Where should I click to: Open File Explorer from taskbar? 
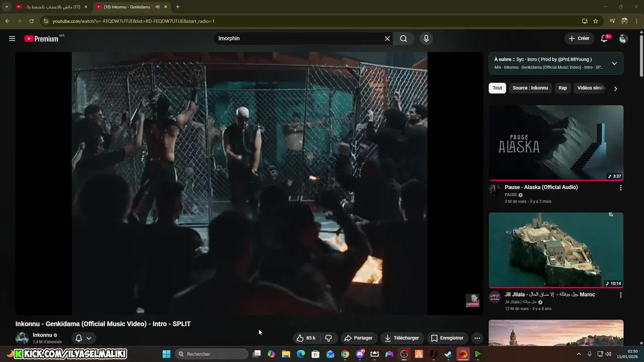click(286, 354)
